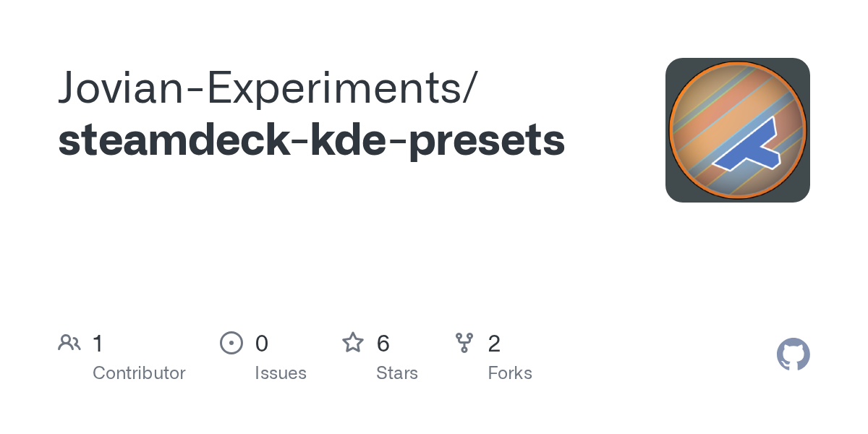Click the stars count number 6
The height and width of the screenshot is (434, 868).
(383, 344)
